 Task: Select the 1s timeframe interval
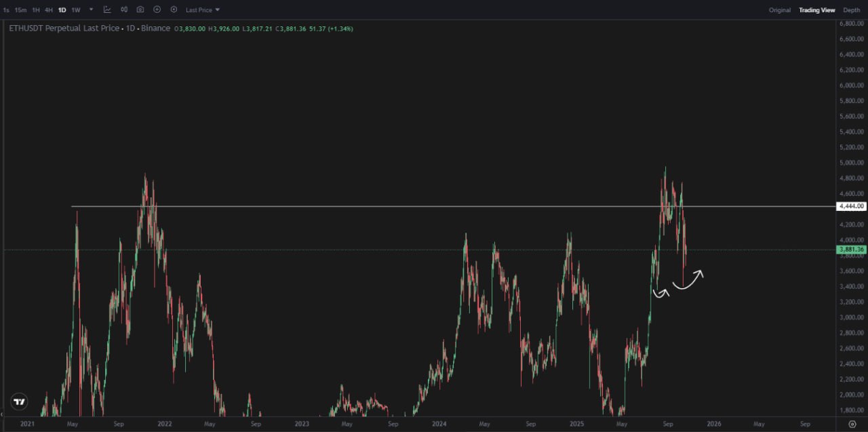6,10
